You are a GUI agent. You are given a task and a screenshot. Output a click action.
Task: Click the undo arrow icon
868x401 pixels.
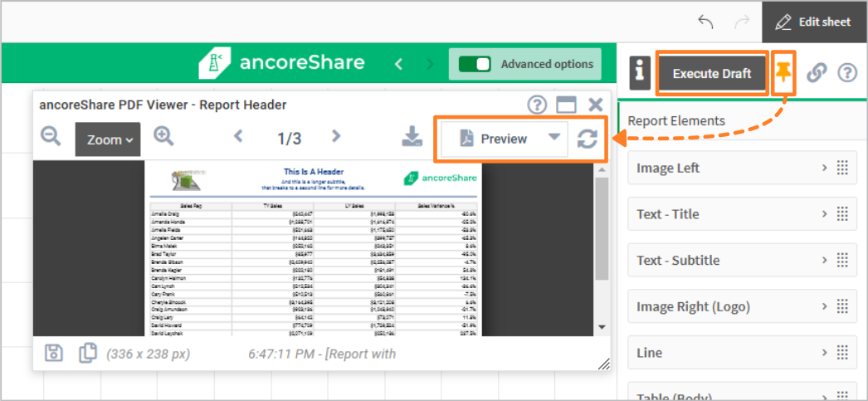click(x=705, y=22)
